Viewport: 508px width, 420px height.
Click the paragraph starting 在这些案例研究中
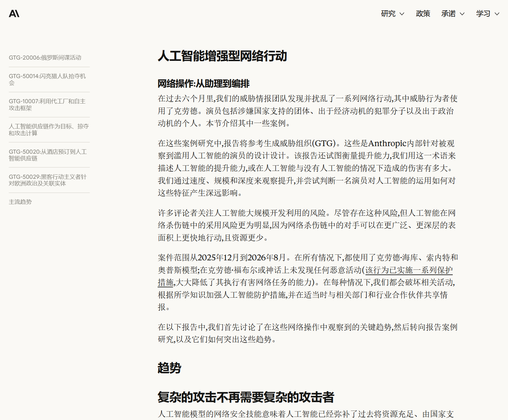tap(307, 168)
